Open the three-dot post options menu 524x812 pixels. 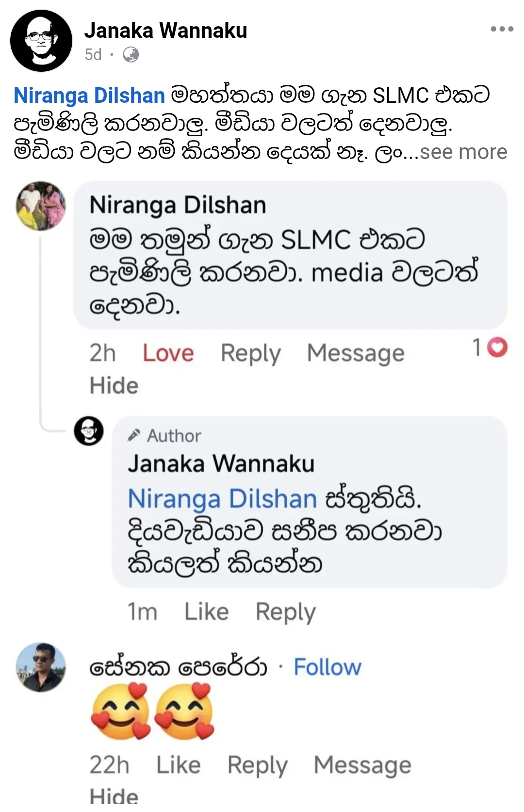click(x=502, y=29)
